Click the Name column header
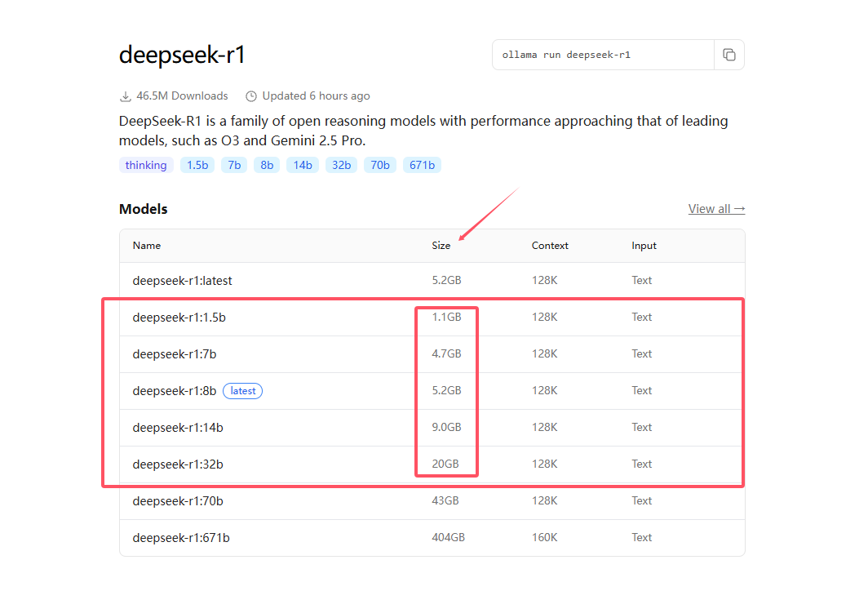The image size is (868, 591). tap(147, 246)
